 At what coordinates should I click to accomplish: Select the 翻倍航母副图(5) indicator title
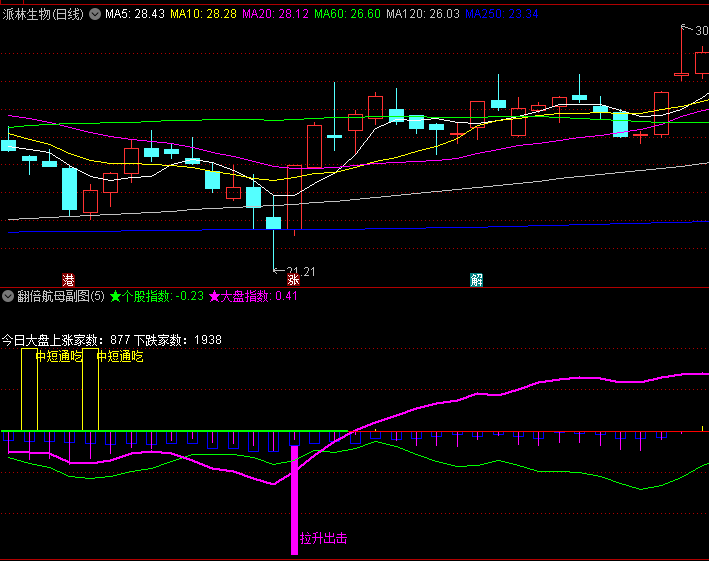pos(61,297)
